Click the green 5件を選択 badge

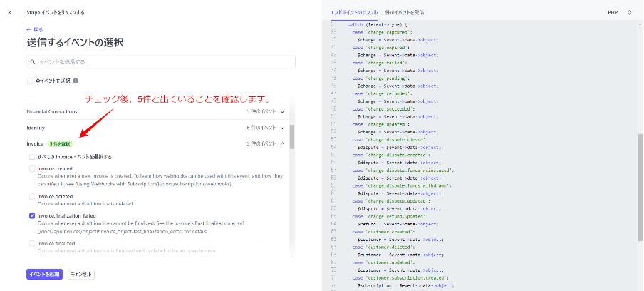60,143
